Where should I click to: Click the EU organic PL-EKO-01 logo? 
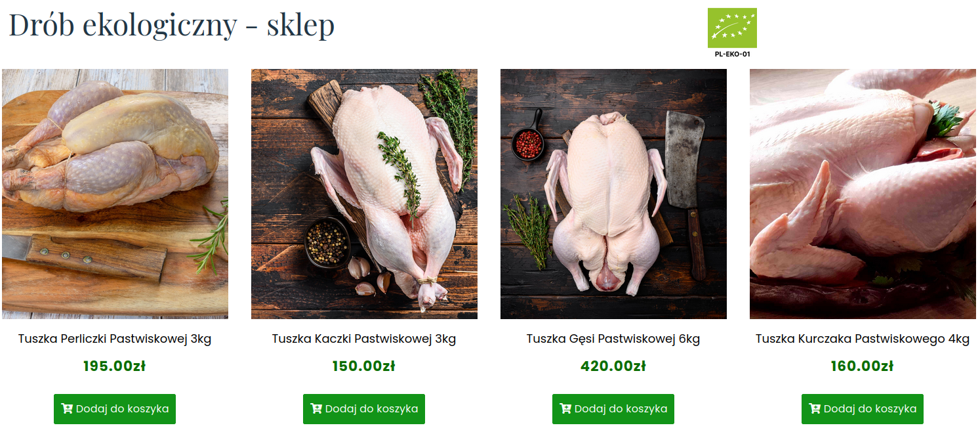pyautogui.click(x=732, y=33)
